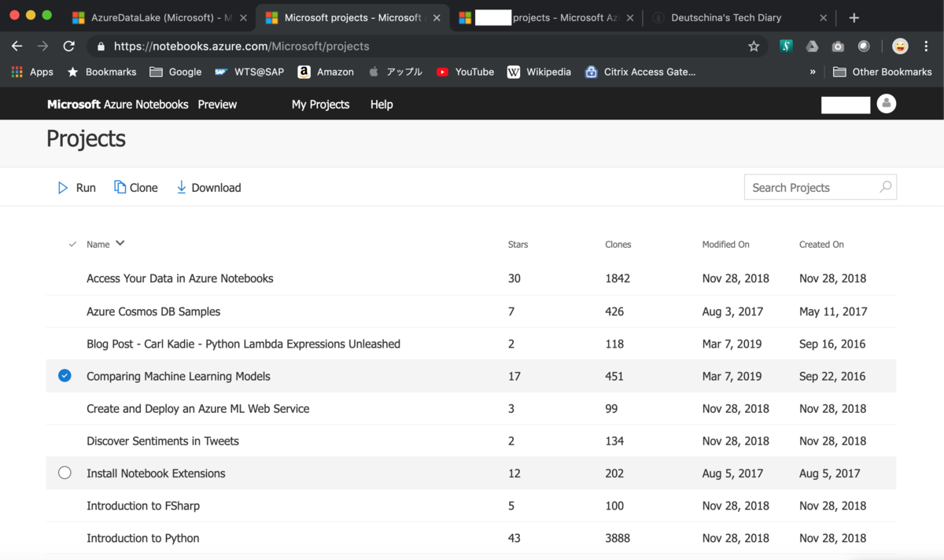Open Introduction to Python project

pos(142,538)
